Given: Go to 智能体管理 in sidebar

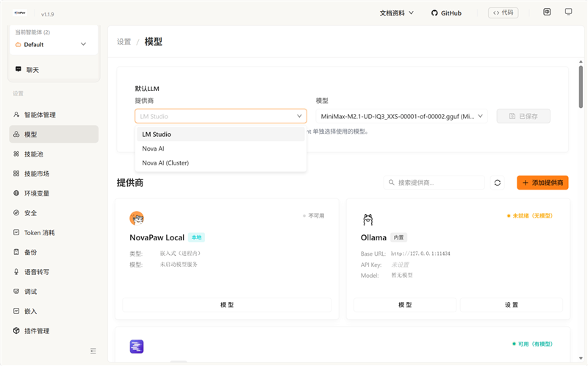Looking at the screenshot, I should (x=54, y=115).
